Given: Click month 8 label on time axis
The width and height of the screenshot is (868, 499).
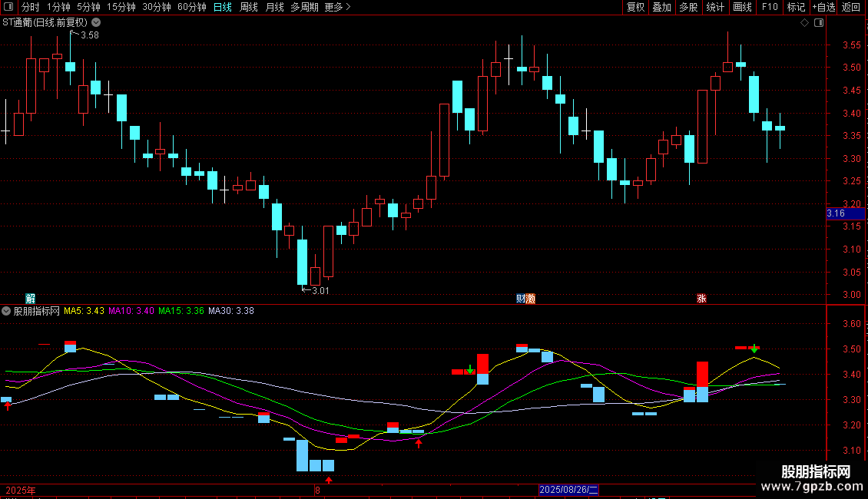Looking at the screenshot, I should 317,490.
